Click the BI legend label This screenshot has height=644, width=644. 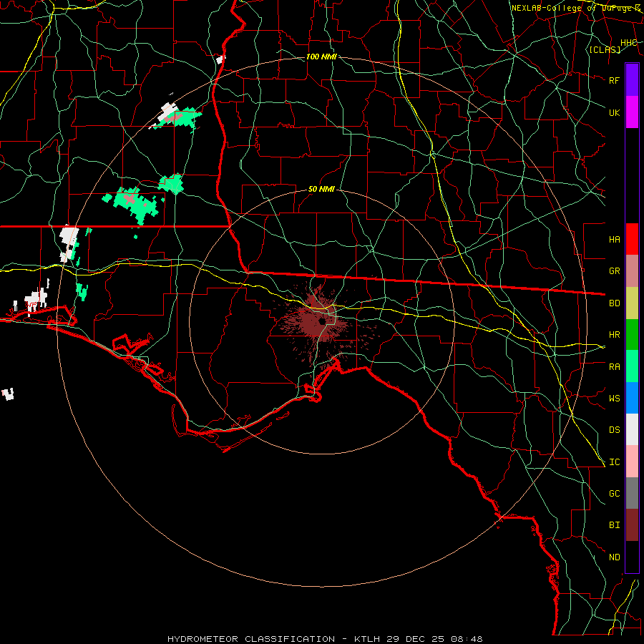(614, 525)
